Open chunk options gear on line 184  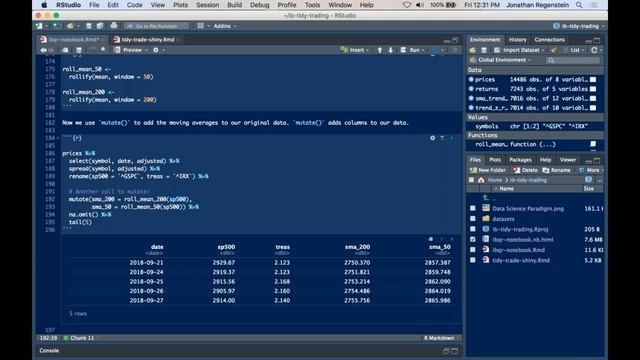pyautogui.click(x=433, y=138)
